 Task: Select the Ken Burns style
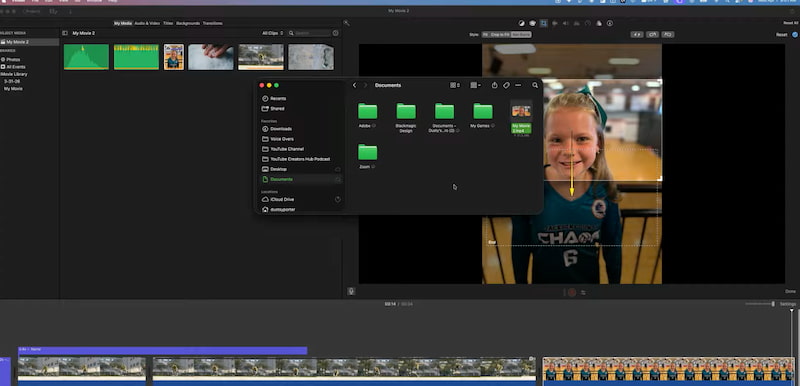tap(521, 35)
